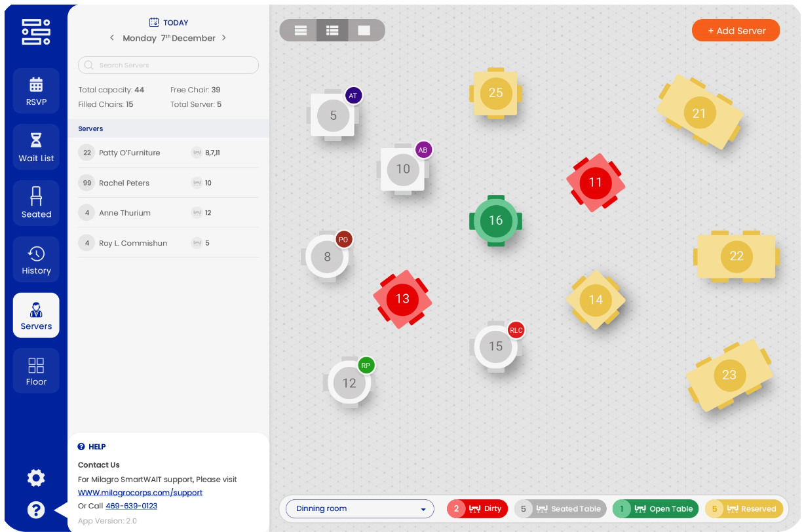The width and height of the screenshot is (804, 532).
Task: Select reserved table 14
Action: click(596, 299)
